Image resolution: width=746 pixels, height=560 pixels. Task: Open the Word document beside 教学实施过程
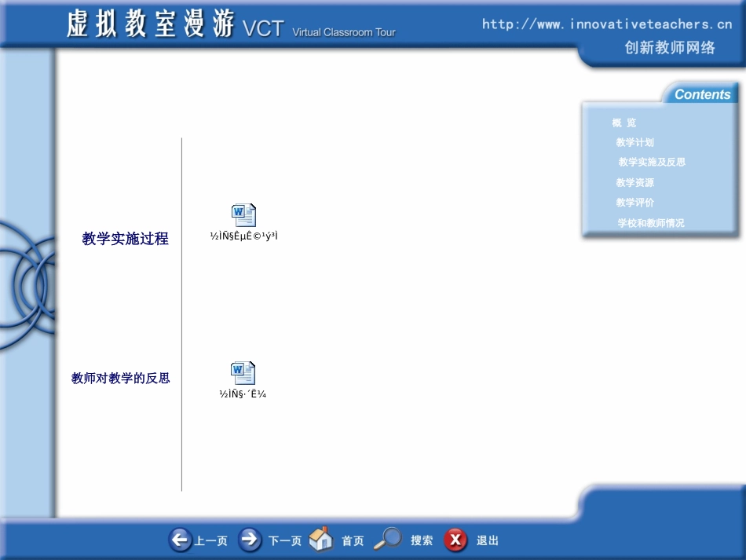point(243,215)
